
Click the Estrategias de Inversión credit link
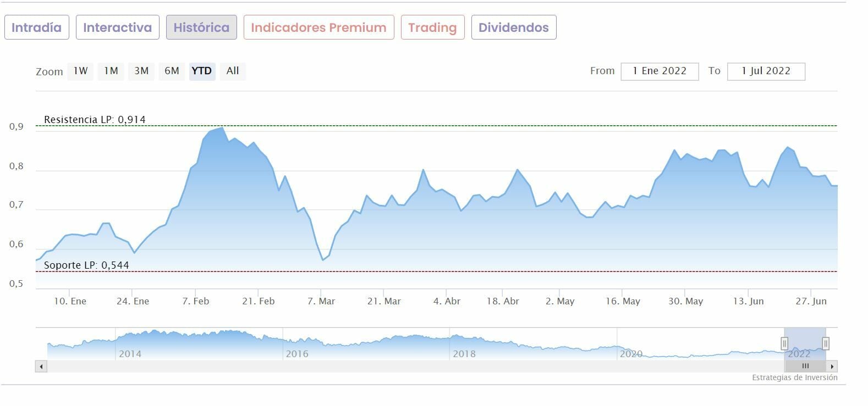pyautogui.click(x=794, y=377)
